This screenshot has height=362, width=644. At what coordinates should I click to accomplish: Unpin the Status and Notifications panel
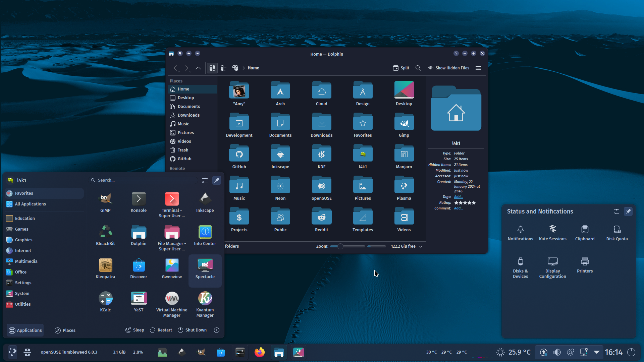click(x=628, y=211)
